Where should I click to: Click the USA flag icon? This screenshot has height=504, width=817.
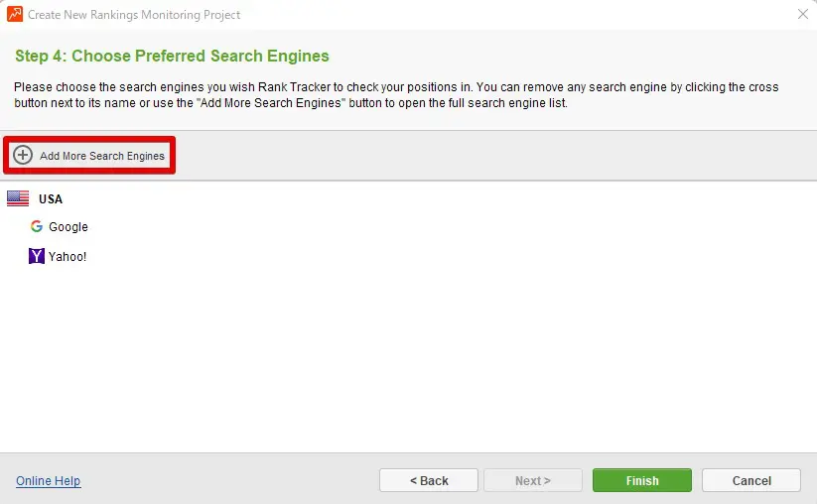(18, 198)
